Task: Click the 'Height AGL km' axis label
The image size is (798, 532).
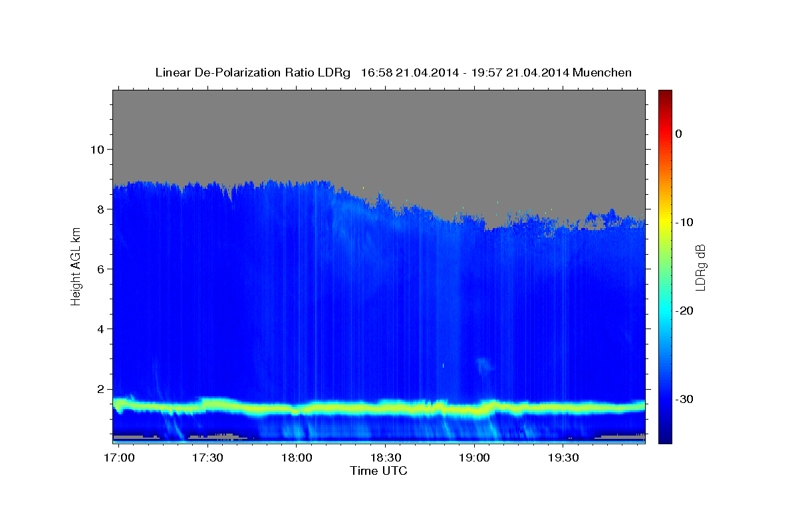Action: (x=76, y=267)
